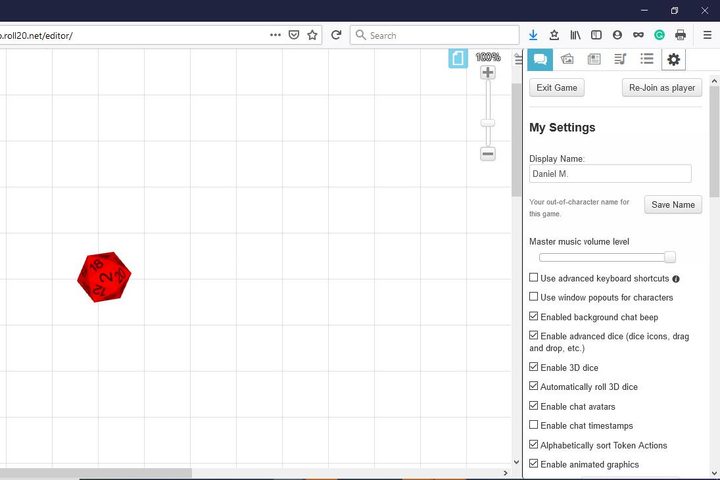Toggle Enable chat avatars checkbox

coord(534,406)
